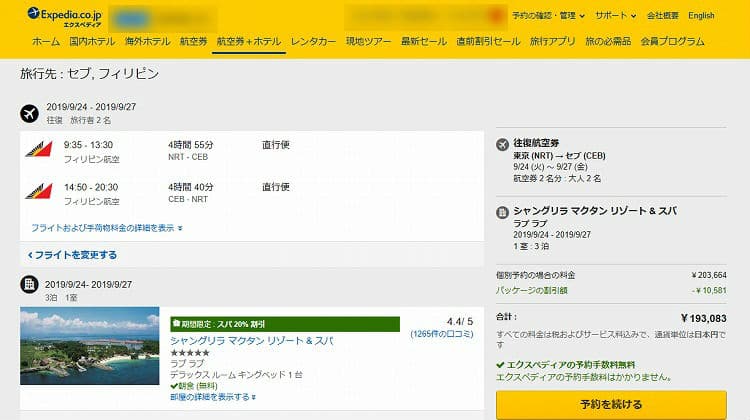Viewport: 750px width, 420px height.
Task: Open the 旅行アプリ tab
Action: 552,42
